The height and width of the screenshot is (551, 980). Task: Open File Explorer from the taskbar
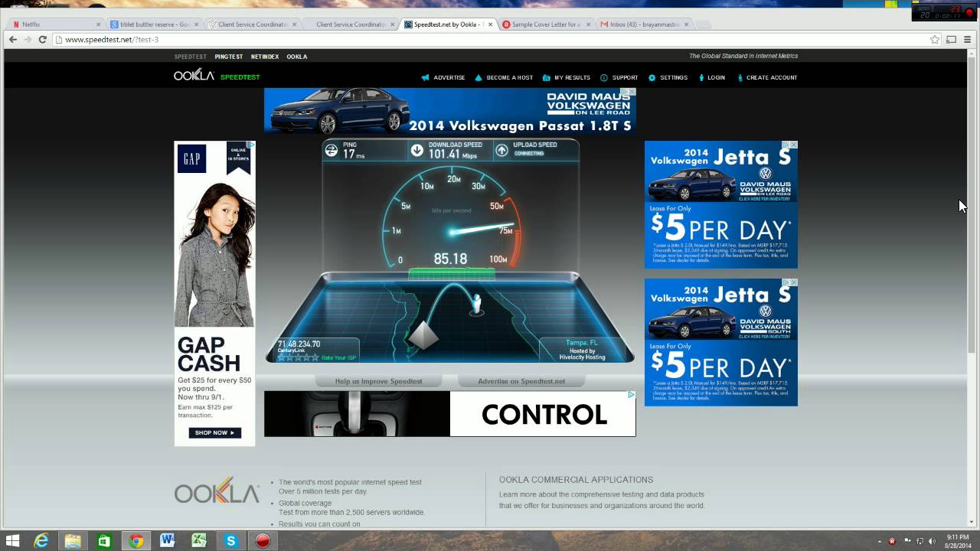[x=73, y=540]
